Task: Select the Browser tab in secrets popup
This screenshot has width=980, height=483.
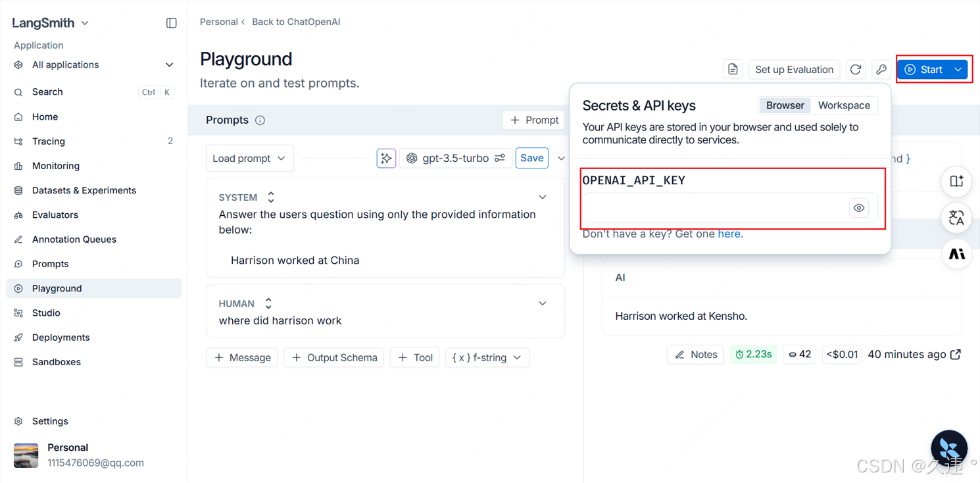Action: click(785, 105)
